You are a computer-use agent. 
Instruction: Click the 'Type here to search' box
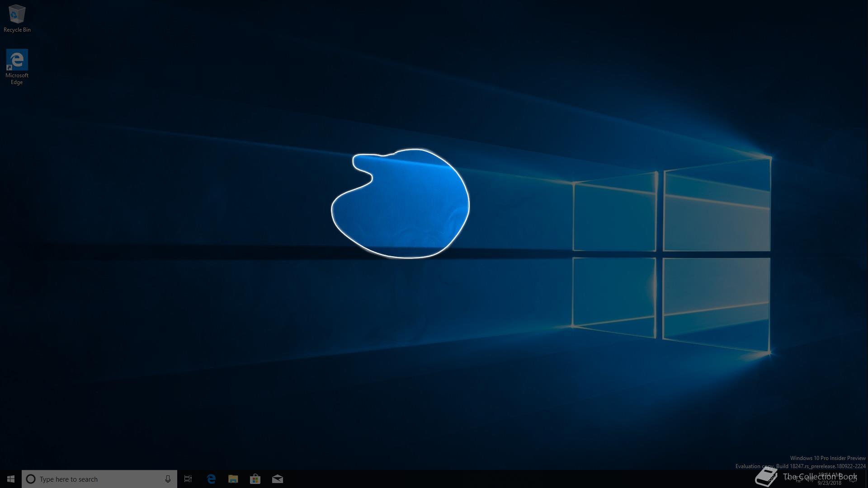[x=99, y=479]
